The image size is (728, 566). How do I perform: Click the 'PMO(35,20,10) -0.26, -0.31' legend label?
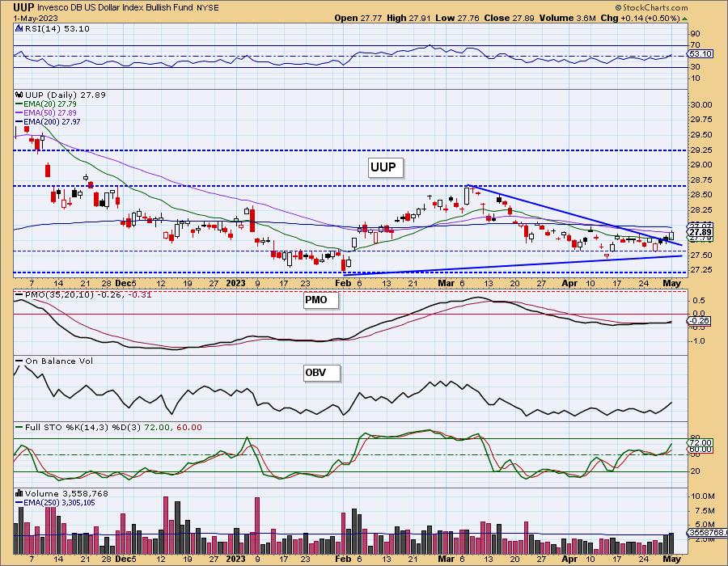point(88,294)
